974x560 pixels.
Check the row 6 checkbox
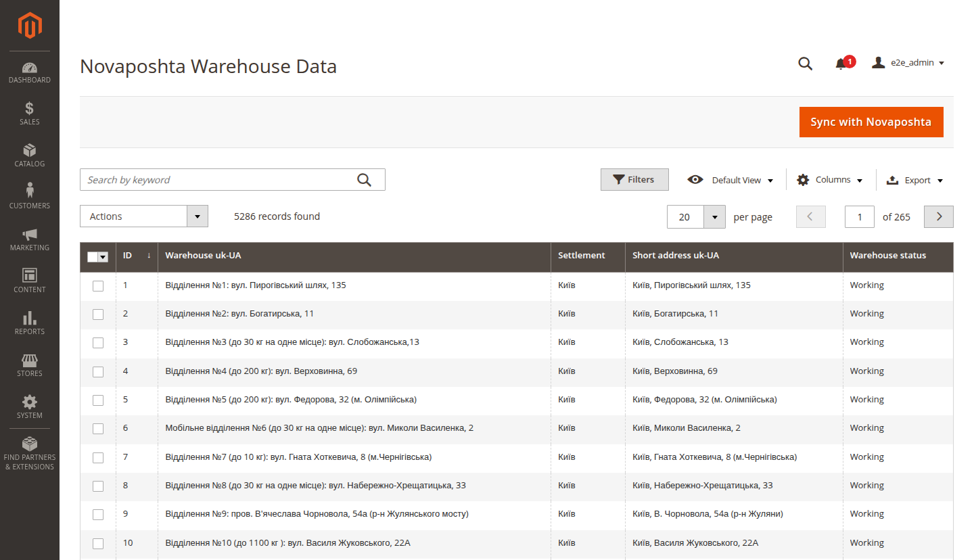tap(98, 428)
